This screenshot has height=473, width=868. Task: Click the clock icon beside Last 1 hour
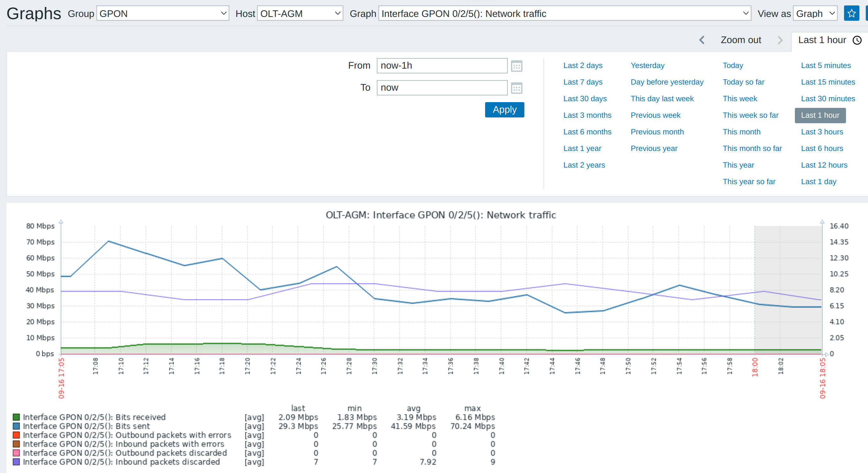coord(857,41)
